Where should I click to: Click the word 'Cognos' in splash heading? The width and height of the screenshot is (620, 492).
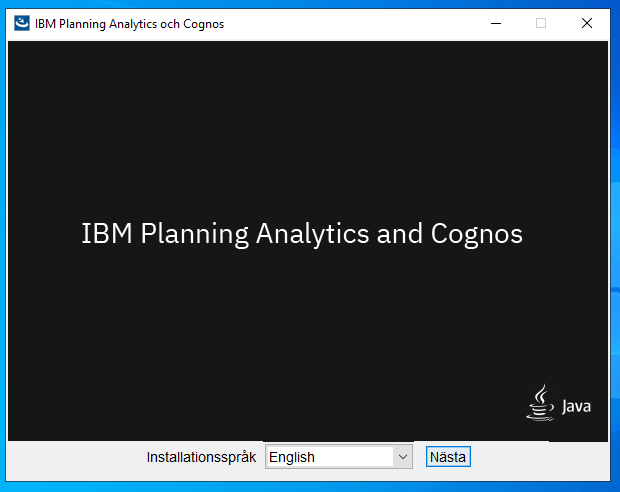476,234
